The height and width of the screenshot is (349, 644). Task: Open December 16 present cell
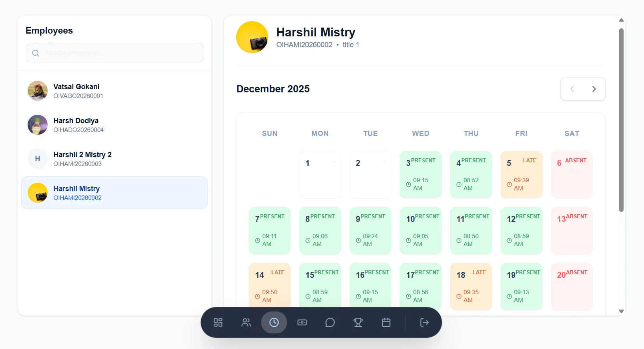tap(371, 286)
